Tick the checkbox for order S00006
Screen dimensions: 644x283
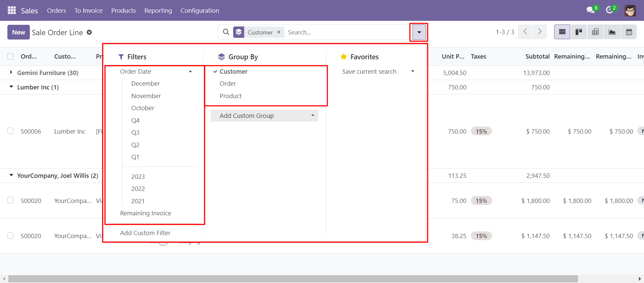tap(10, 131)
